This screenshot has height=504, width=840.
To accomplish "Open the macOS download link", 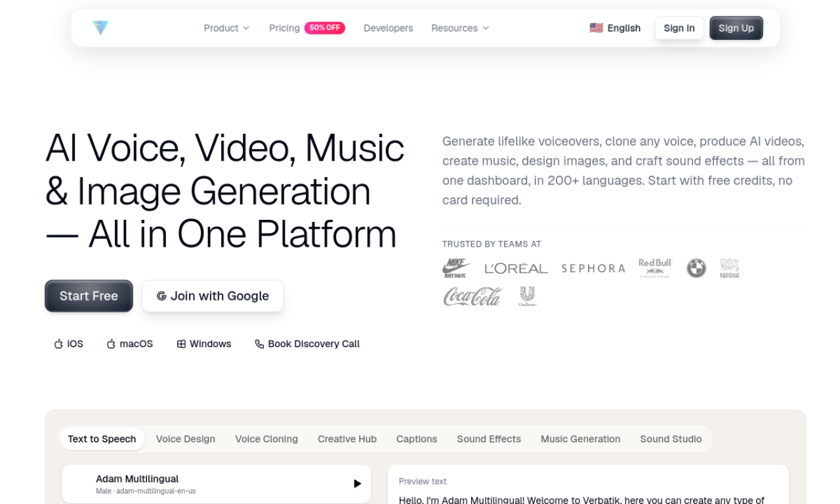I will [x=130, y=344].
